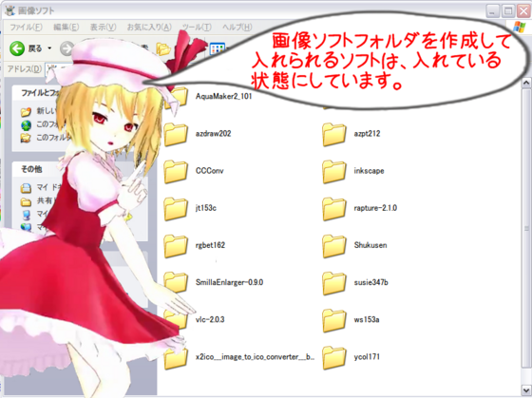
Task: Select the Shukusen folder name text
Action: pos(370,245)
